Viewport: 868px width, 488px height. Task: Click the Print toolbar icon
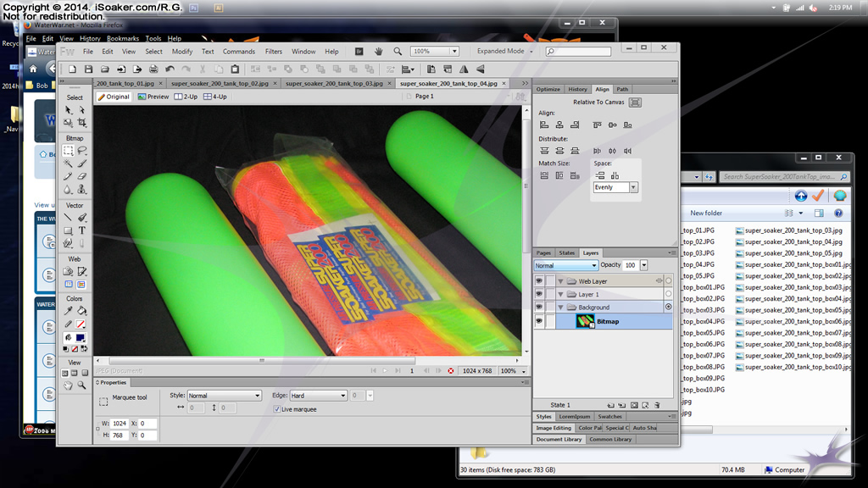pos(153,69)
